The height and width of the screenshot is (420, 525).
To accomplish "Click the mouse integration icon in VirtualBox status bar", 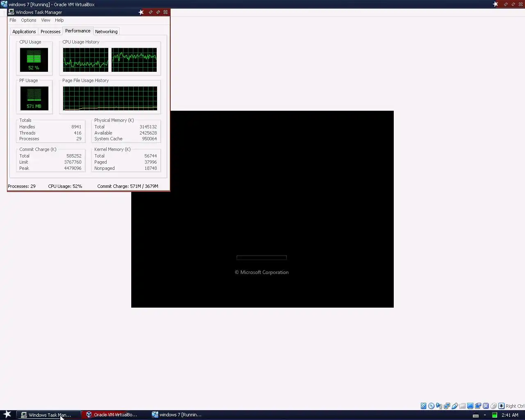I will [x=493, y=406].
